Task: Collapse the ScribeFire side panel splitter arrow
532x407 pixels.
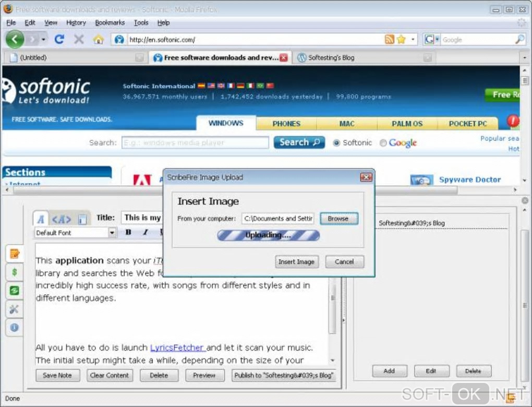Action: 343,320
